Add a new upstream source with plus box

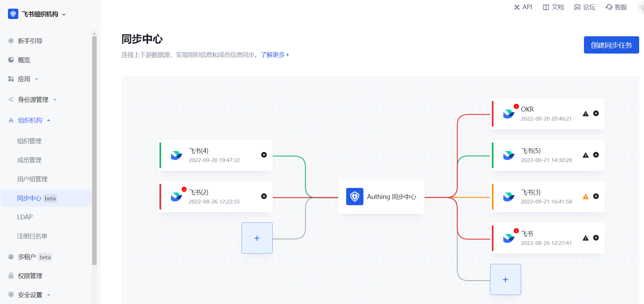click(x=257, y=238)
